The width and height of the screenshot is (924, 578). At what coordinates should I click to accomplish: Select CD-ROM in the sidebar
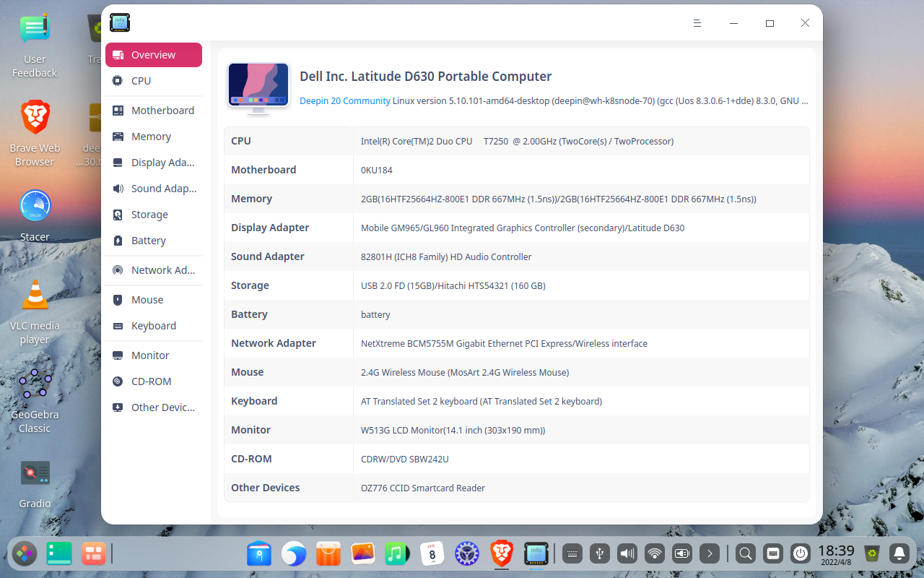tap(154, 381)
